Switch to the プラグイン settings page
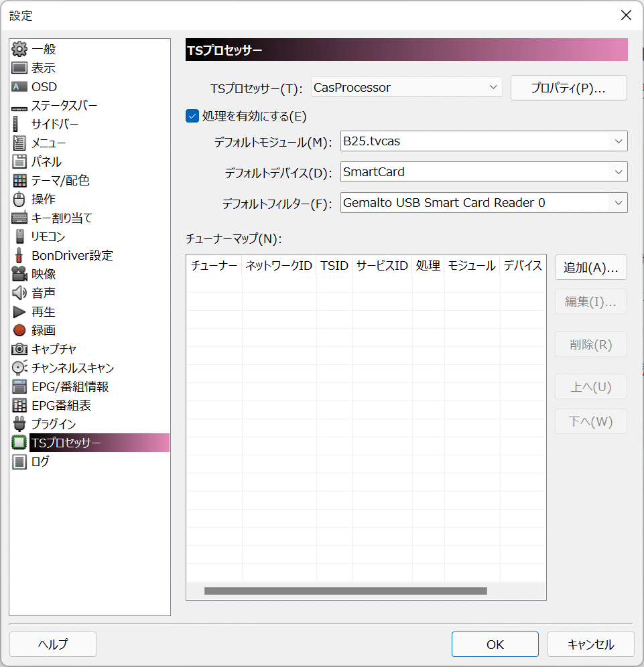The width and height of the screenshot is (644, 667). 19,424
